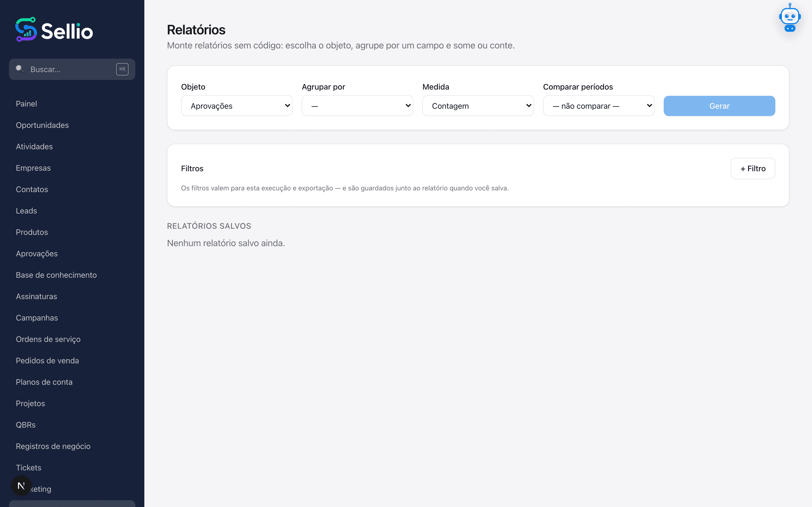Open the round N avatar badge
Image resolution: width=812 pixels, height=507 pixels.
click(x=21, y=486)
